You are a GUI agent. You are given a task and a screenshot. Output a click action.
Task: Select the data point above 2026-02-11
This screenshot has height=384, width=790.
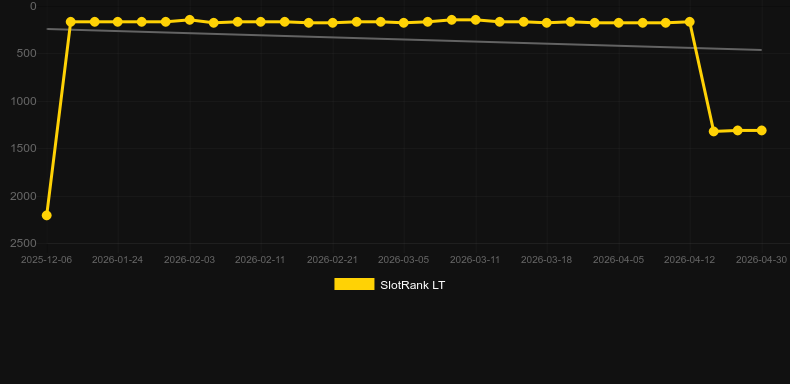(261, 22)
